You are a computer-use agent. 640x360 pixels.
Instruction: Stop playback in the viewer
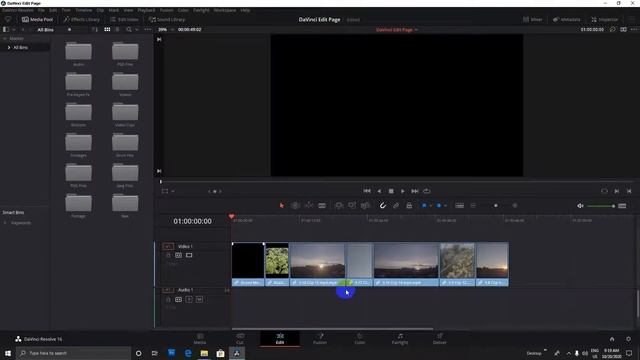[x=391, y=191]
